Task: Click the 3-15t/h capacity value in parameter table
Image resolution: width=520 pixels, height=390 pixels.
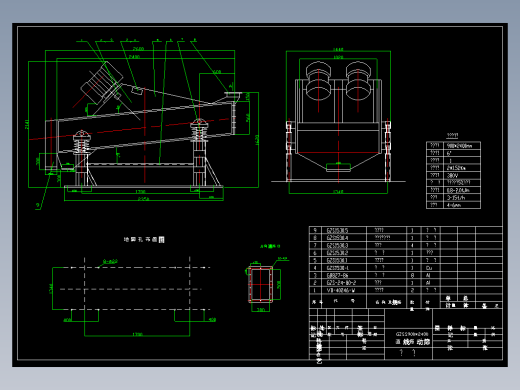Action: (x=456, y=198)
